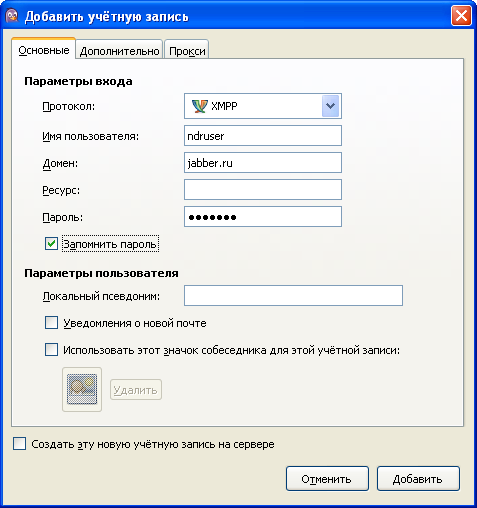Viewport: 477px width, 508px height.
Task: Focus the Имя пользователя field with ndruser
Action: pyautogui.click(x=263, y=135)
